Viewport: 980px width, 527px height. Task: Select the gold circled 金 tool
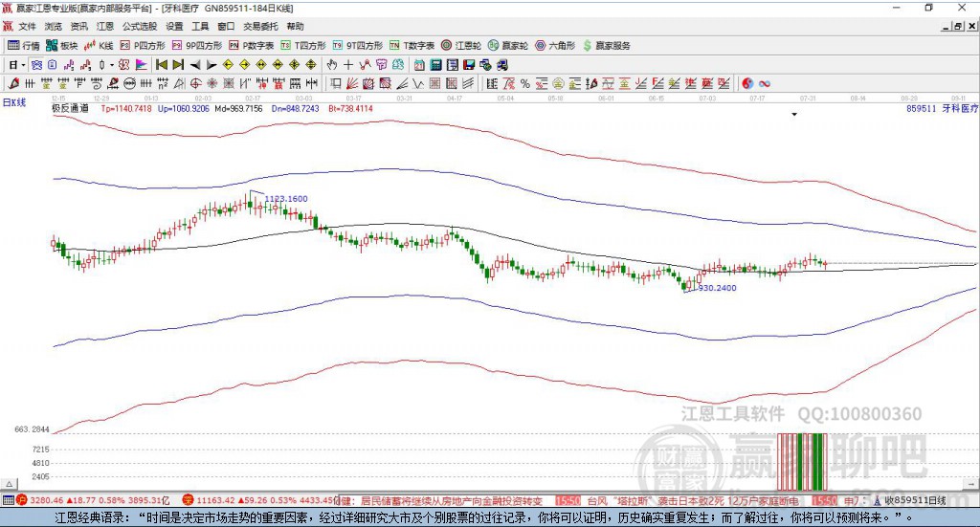point(558,83)
